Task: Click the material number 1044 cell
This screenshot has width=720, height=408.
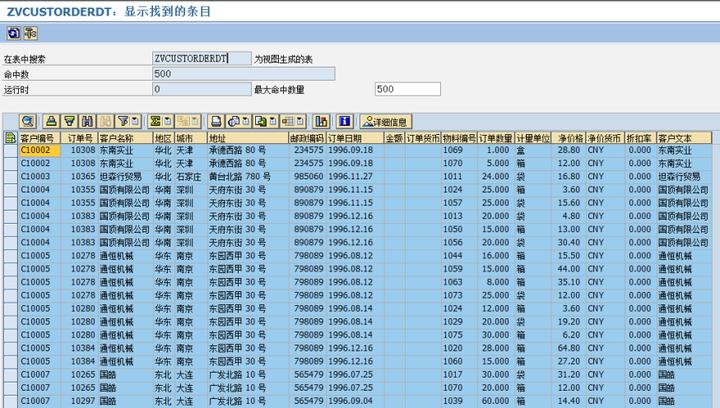Action: tap(459, 256)
